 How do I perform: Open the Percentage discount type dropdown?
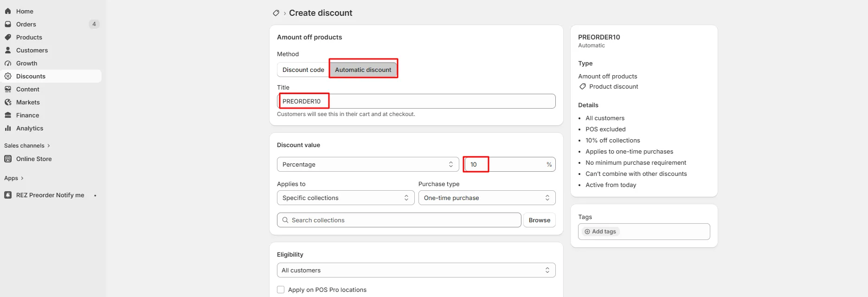368,164
